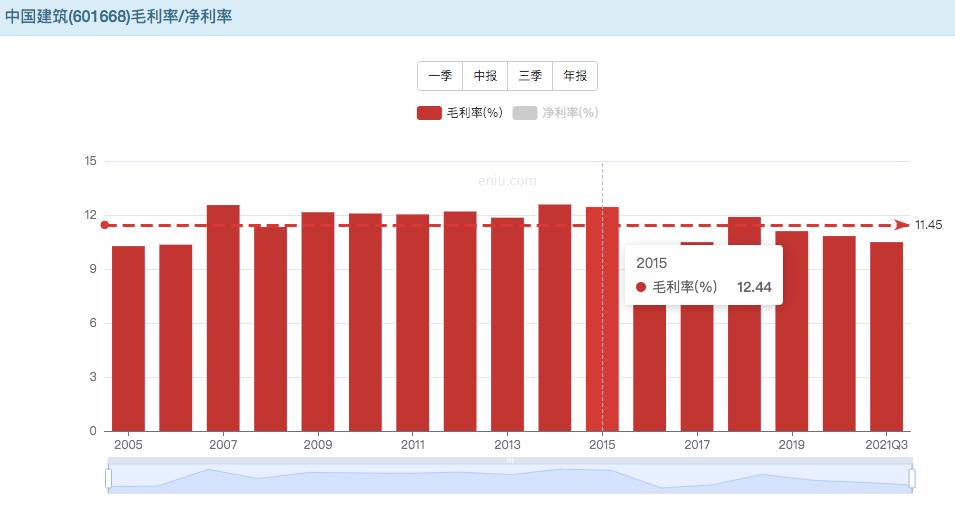The height and width of the screenshot is (515, 955).
Task: Open the 年报 annual report tab
Action: [575, 76]
